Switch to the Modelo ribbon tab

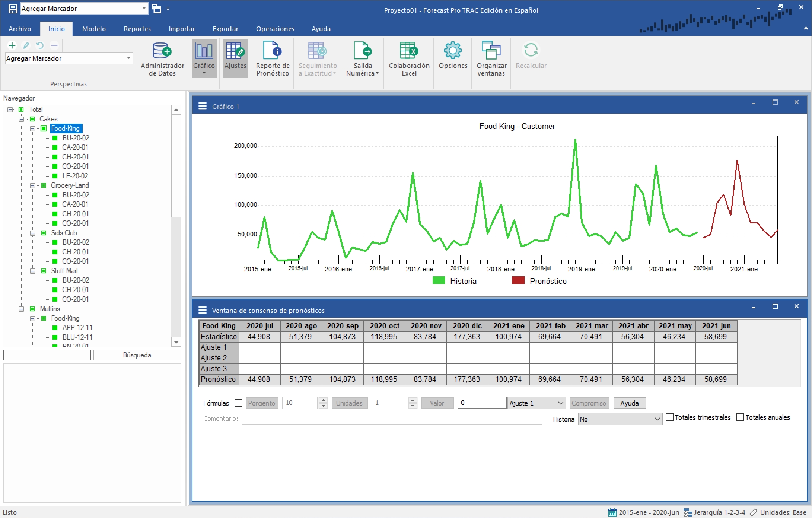(x=94, y=29)
